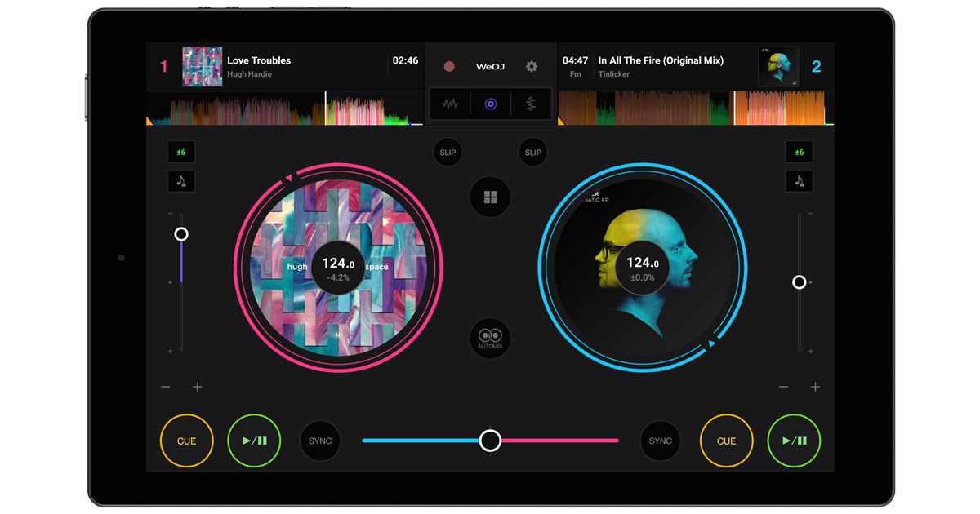
Task: Select the Love Troubles track title
Action: tap(260, 60)
